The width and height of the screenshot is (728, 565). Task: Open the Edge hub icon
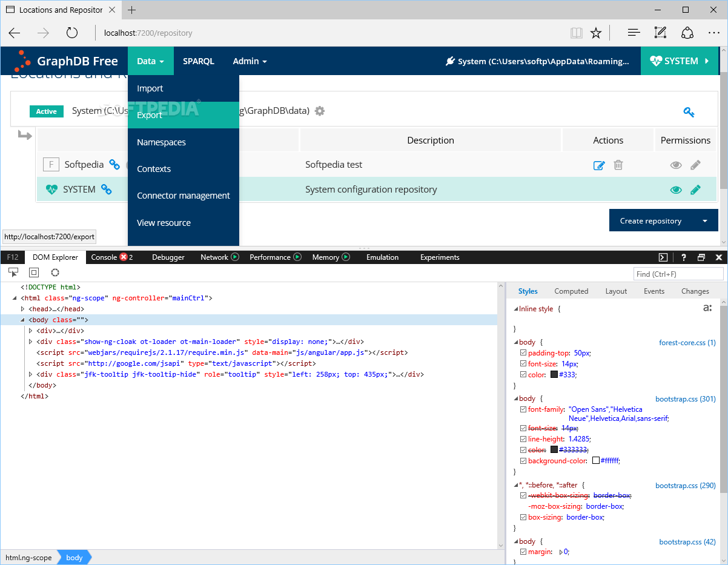point(634,33)
